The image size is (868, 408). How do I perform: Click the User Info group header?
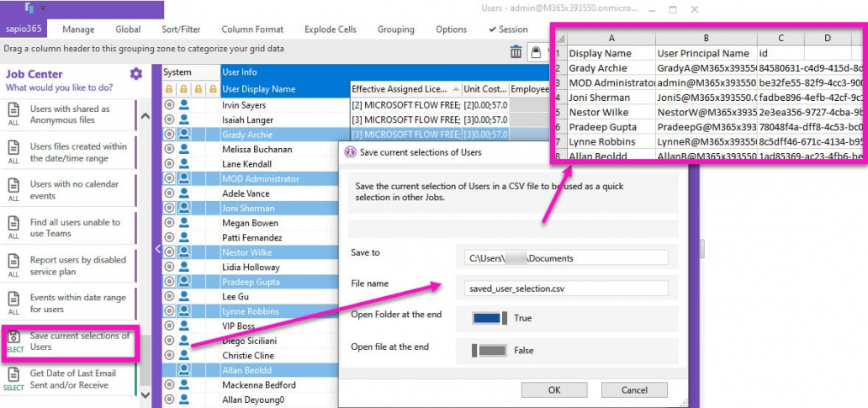(386, 72)
